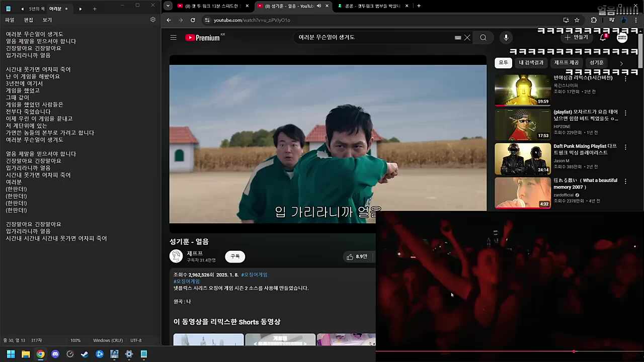
Task: Select the 제프프 제공 filter chip
Action: click(567, 63)
